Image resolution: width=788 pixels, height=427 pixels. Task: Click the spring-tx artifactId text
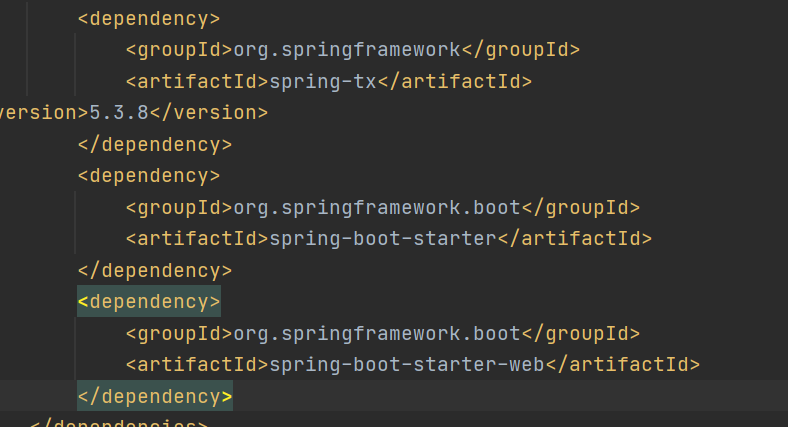pyautogui.click(x=323, y=81)
